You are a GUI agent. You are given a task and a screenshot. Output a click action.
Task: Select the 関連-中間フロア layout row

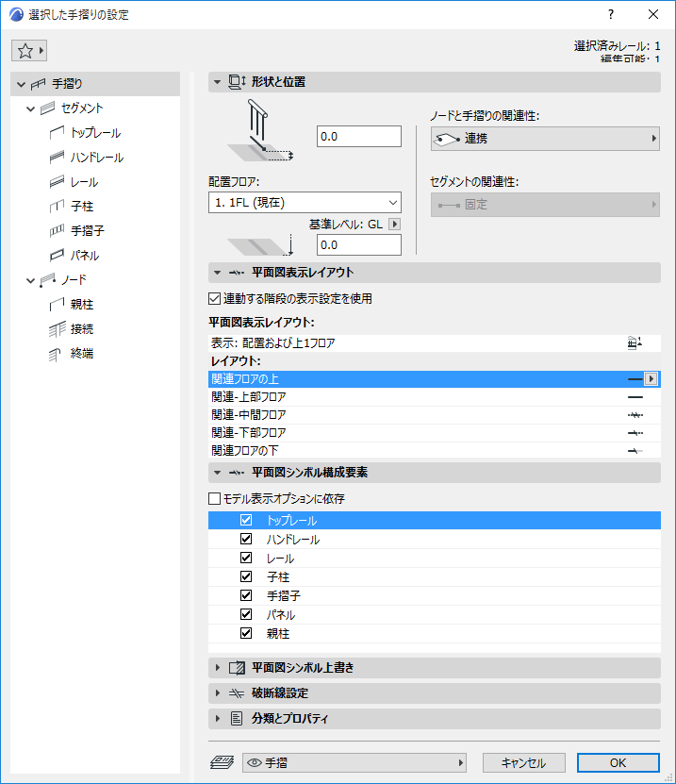[435, 415]
